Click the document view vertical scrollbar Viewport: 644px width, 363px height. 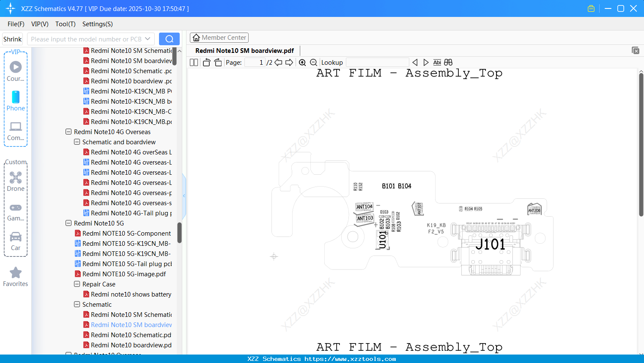(641, 144)
